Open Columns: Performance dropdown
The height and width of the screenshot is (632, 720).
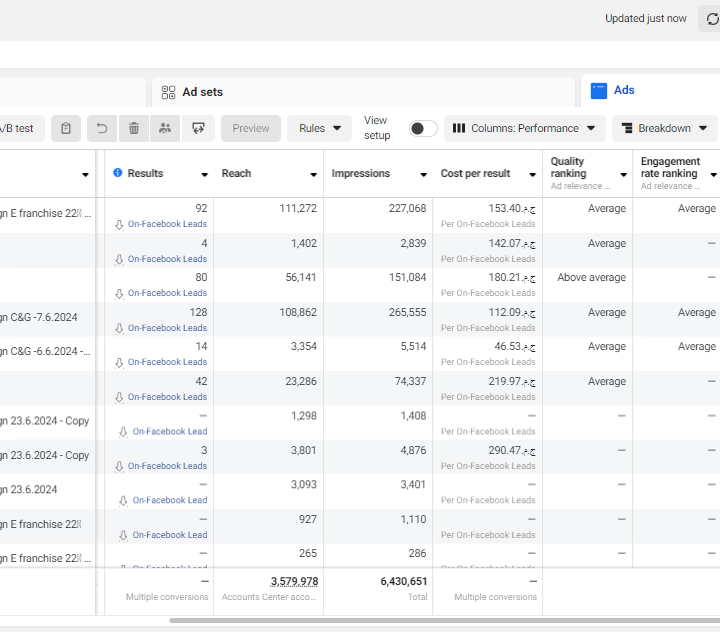pyautogui.click(x=524, y=128)
